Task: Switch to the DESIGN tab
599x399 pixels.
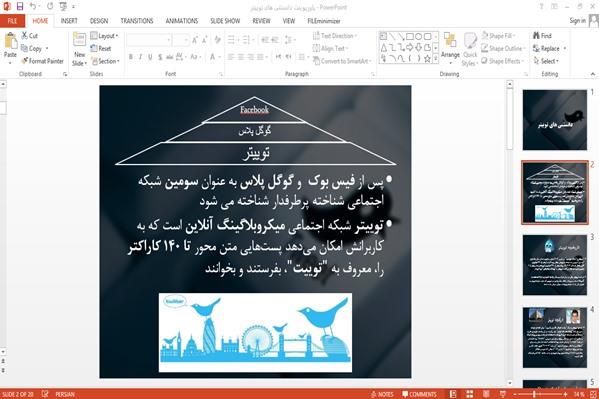Action: coord(99,21)
